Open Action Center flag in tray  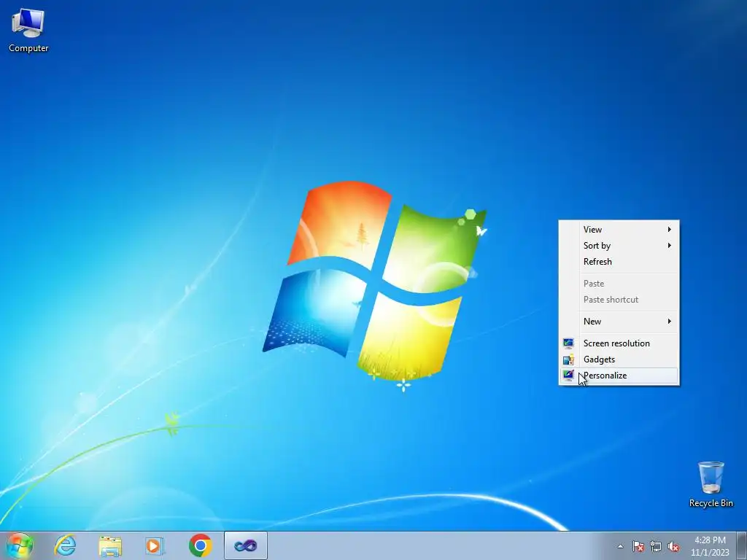point(638,546)
